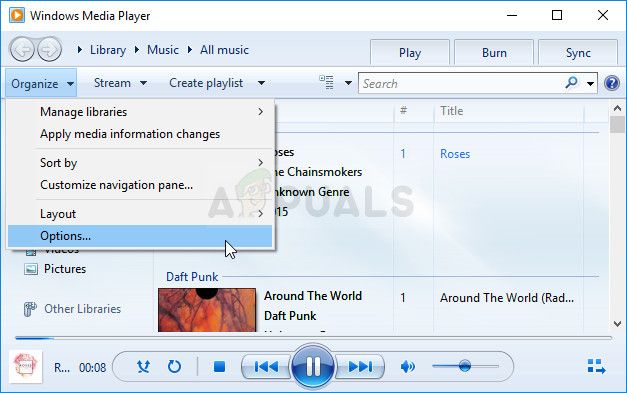Select the Roses track title

coord(455,154)
